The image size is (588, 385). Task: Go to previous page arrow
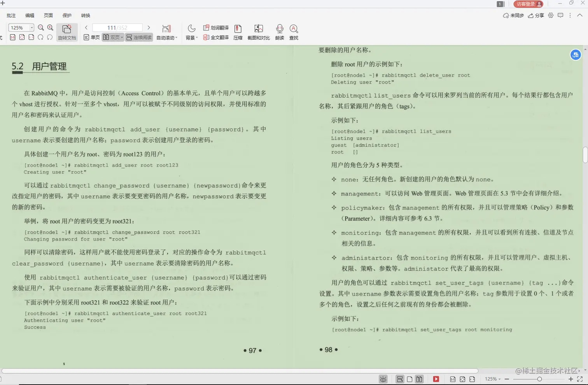coord(86,28)
